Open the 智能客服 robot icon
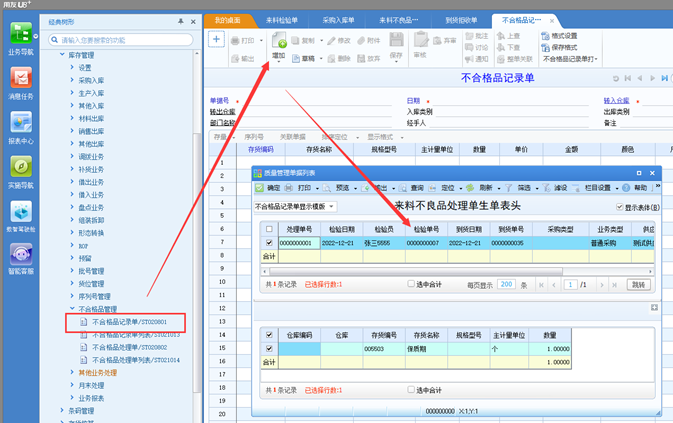673x423 pixels. (x=21, y=254)
